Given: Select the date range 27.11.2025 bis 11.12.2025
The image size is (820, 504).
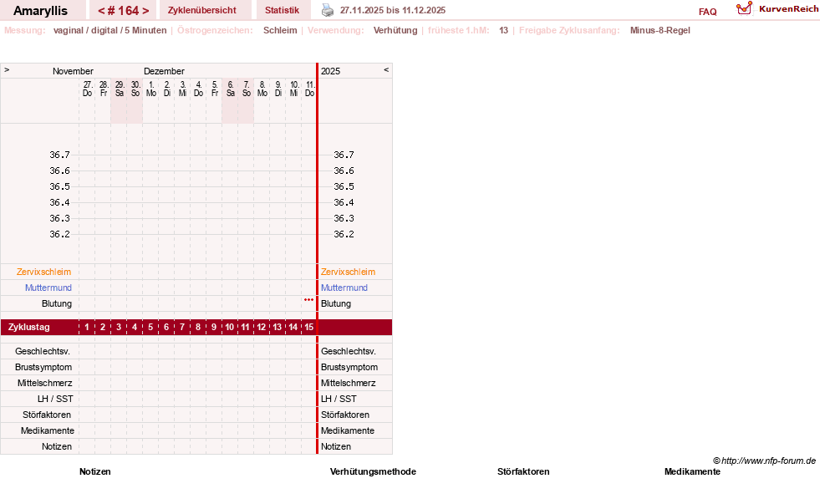Looking at the screenshot, I should 393,11.
